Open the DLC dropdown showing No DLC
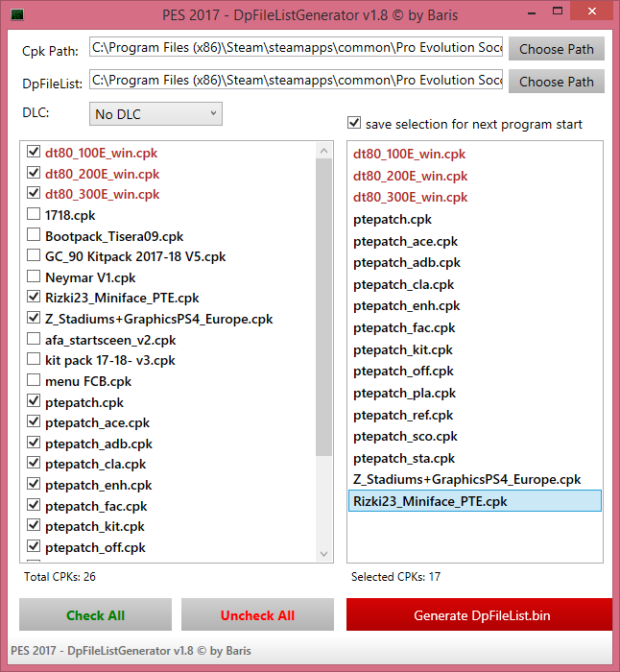 point(155,114)
